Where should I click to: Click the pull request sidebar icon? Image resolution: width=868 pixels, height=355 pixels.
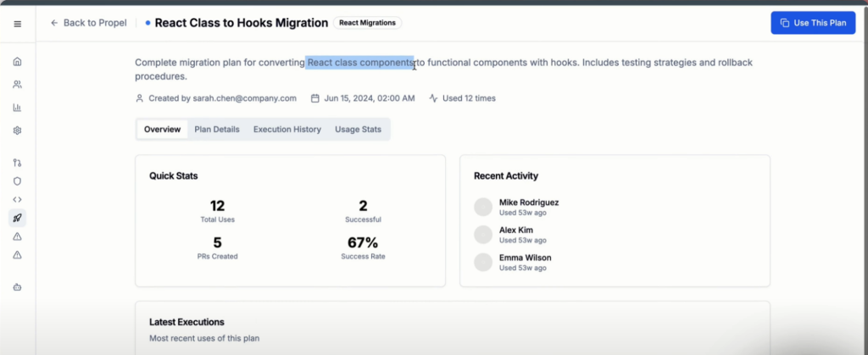tap(17, 162)
